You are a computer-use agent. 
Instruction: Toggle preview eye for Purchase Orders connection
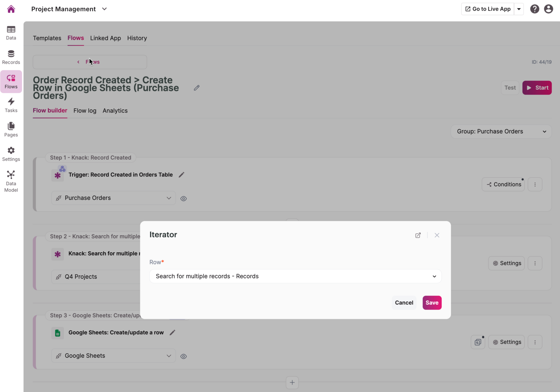184,199
